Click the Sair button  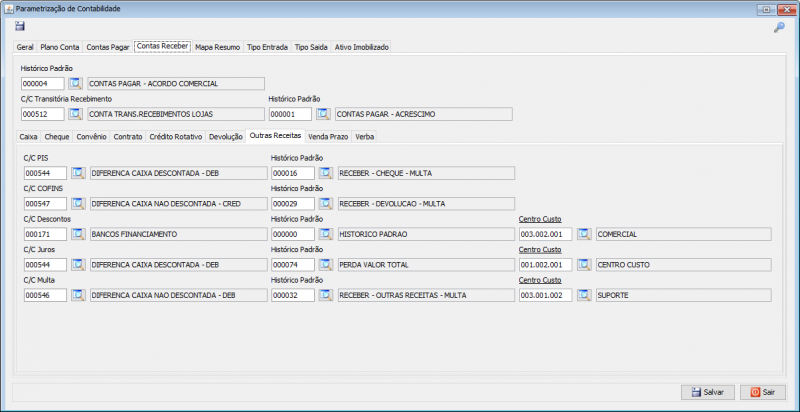(x=763, y=392)
